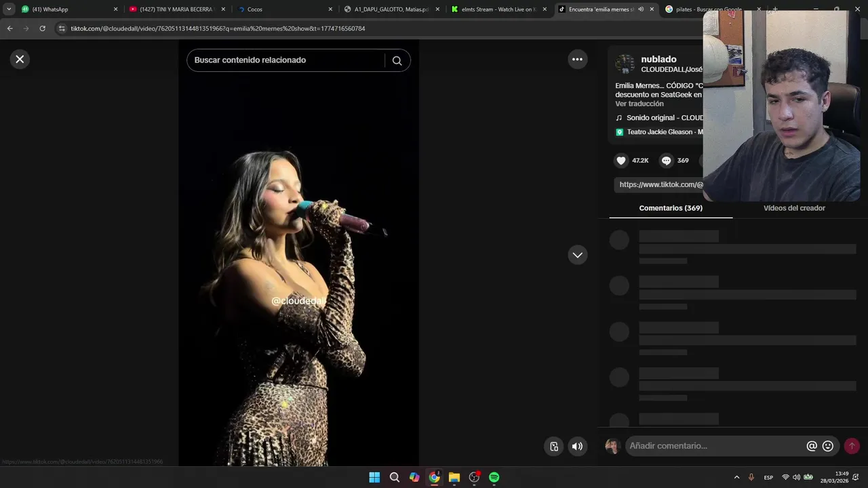Open Copilot from the taskbar
868x488 pixels.
[414, 477]
